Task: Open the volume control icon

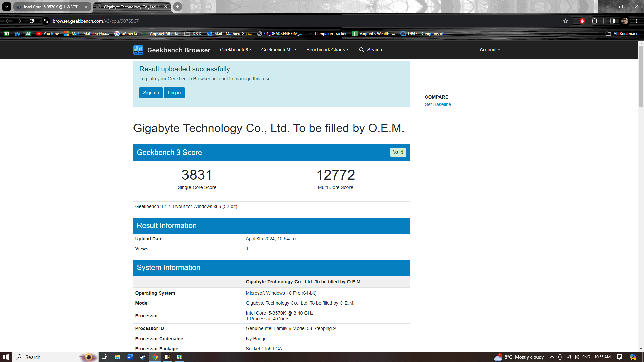Action: 576,357
